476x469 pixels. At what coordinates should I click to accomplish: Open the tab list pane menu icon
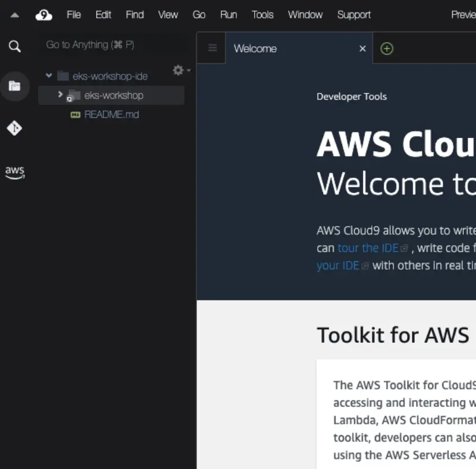pos(212,49)
